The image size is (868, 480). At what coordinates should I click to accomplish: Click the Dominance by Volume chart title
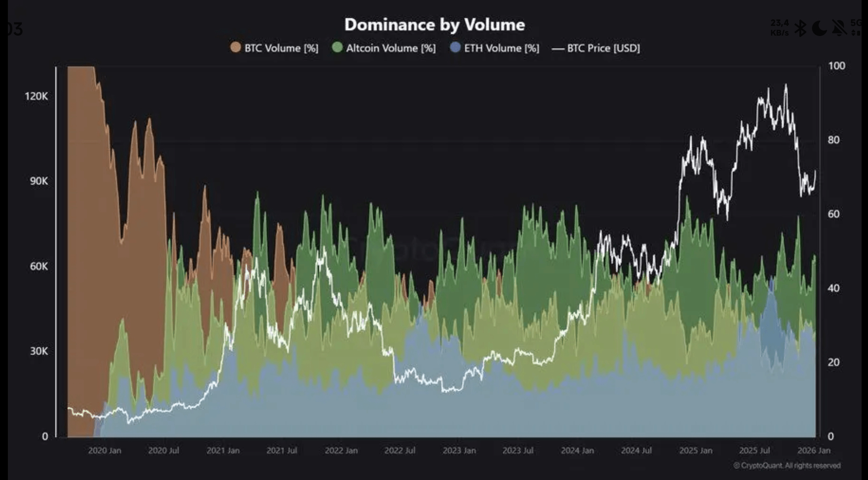coord(435,25)
